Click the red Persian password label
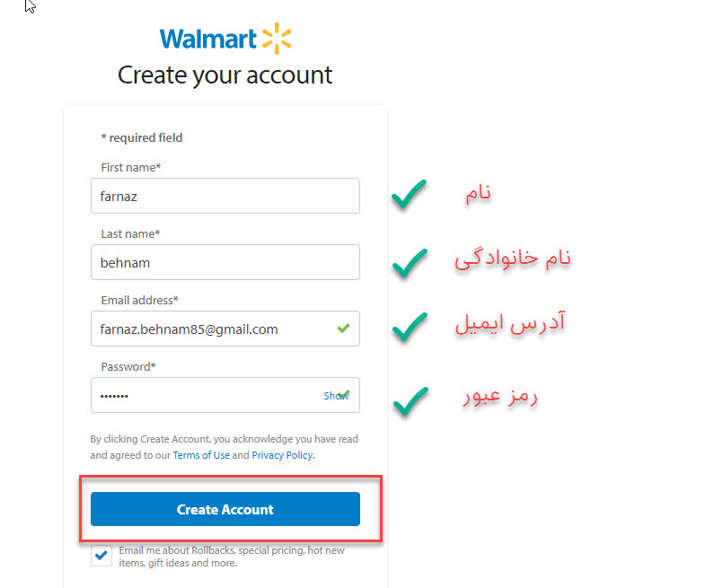 point(500,396)
